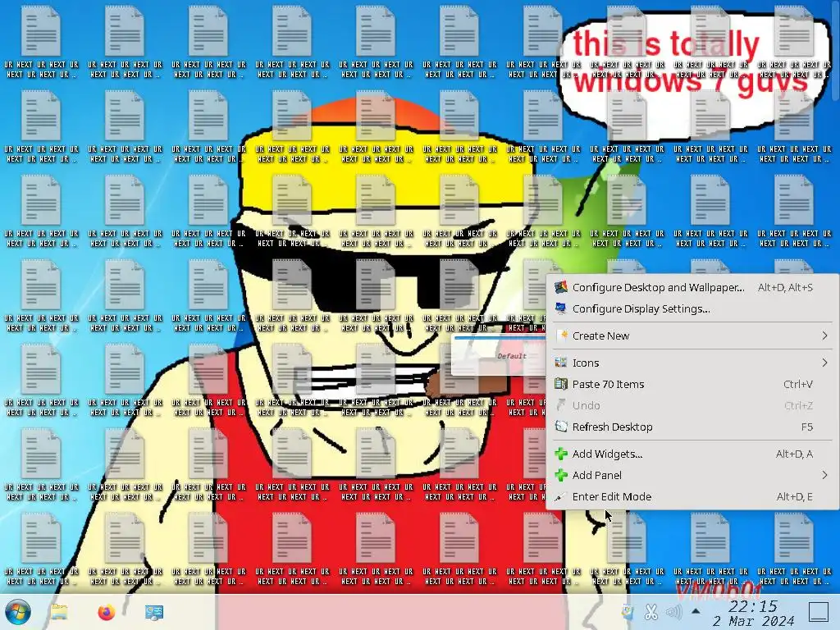Viewport: 840px width, 630px height.
Task: Click the tray icon left of scissors
Action: pos(628,612)
